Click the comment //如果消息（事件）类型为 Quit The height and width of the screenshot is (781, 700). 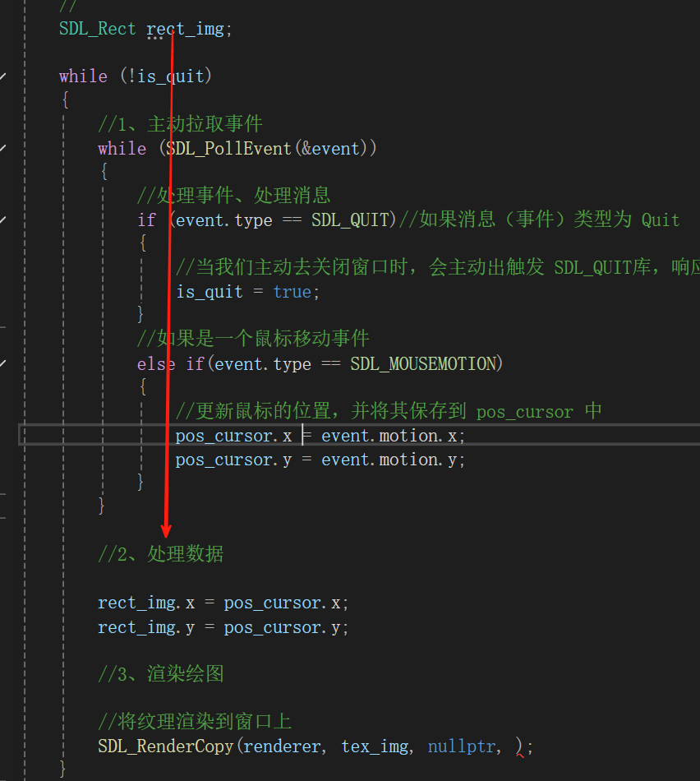pyautogui.click(x=539, y=220)
